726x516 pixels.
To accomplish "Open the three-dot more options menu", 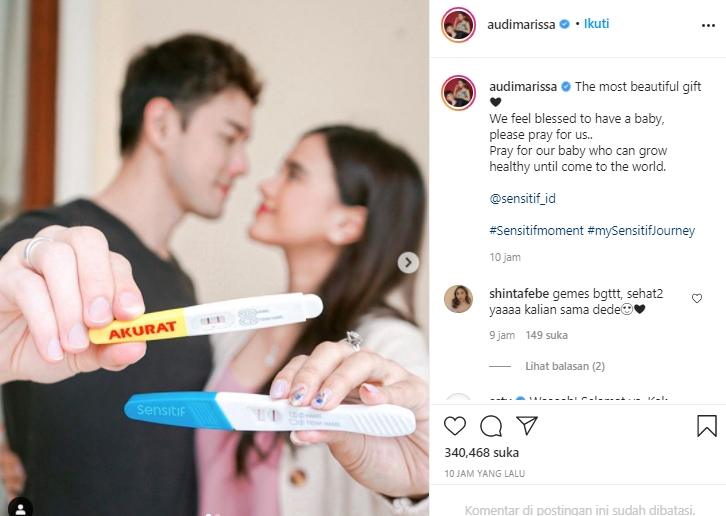I will click(708, 25).
